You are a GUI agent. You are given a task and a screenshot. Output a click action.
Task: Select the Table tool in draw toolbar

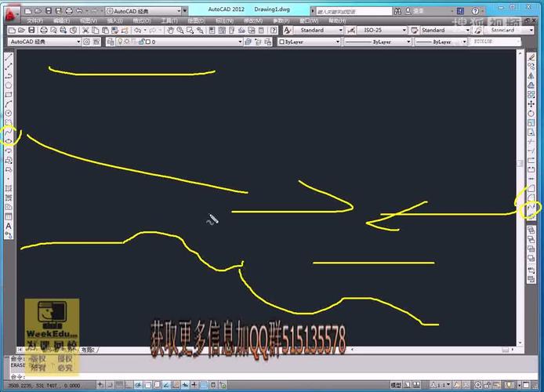[x=9, y=216]
